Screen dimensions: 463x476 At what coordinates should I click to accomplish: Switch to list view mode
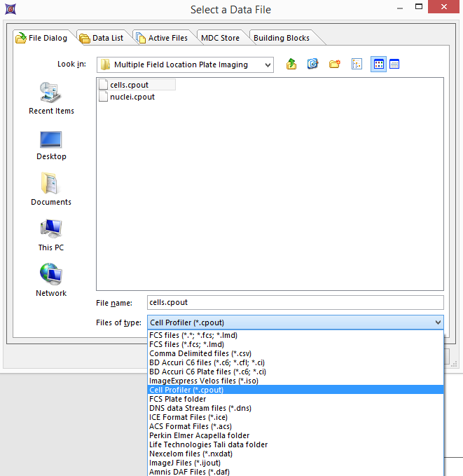(378, 64)
